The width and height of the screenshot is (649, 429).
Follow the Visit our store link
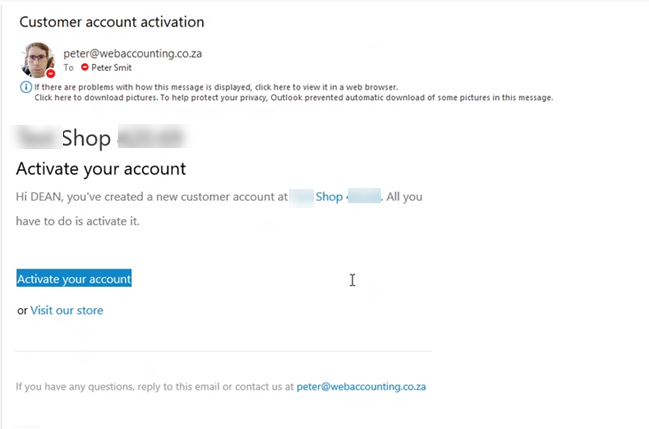pyautogui.click(x=67, y=310)
